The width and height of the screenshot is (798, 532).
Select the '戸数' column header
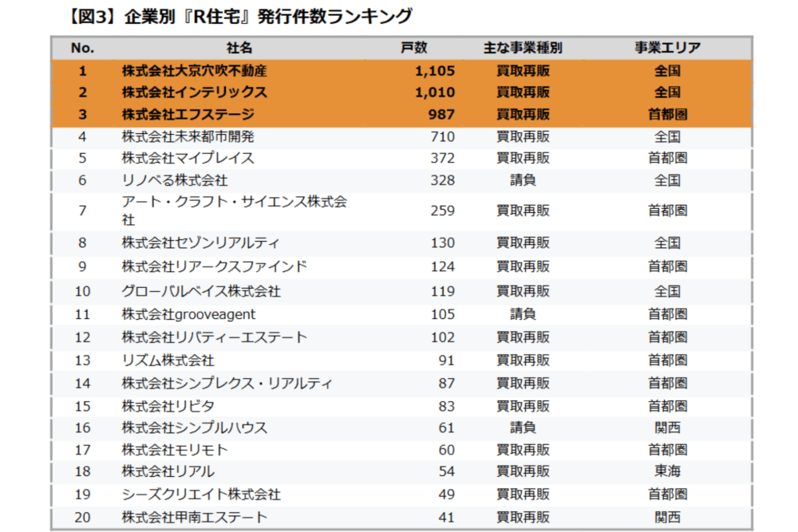tap(413, 48)
